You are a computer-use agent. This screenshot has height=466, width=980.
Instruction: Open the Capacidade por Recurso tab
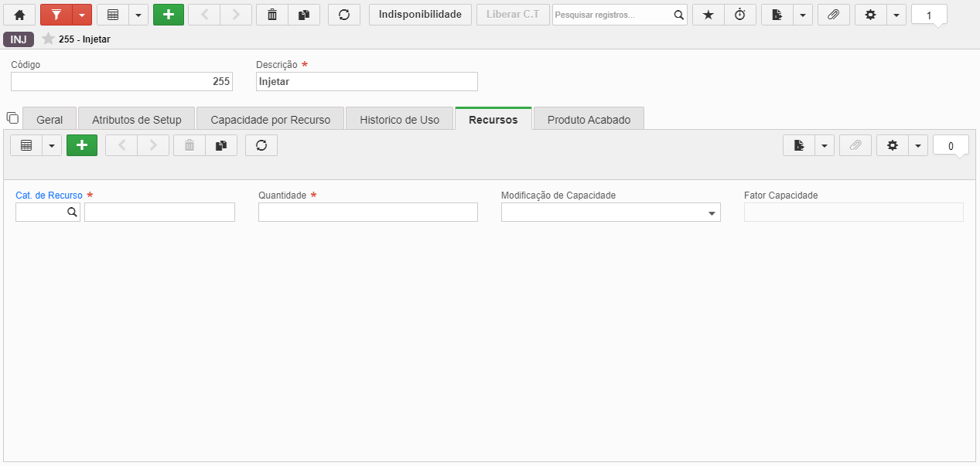pyautogui.click(x=271, y=120)
